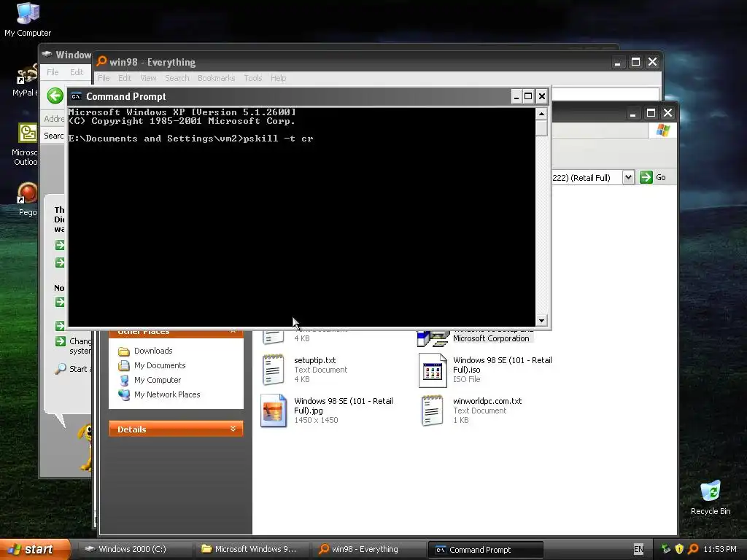Click the taskbar clock showing 11:53 PM
This screenshot has width=747, height=560.
tap(719, 549)
